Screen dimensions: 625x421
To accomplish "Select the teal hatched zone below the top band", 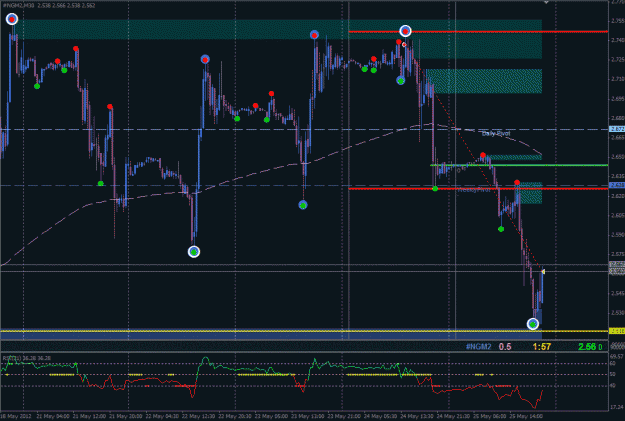I will [484, 81].
